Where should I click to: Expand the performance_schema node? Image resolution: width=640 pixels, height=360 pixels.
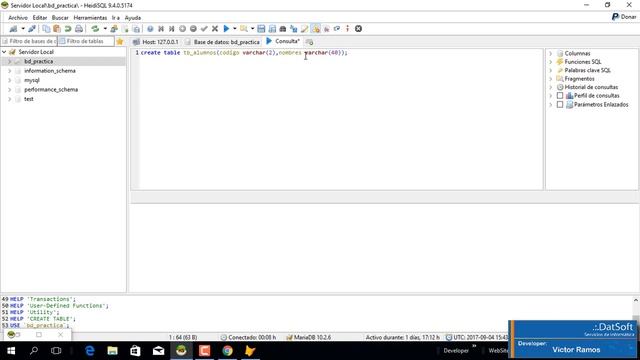(9, 89)
